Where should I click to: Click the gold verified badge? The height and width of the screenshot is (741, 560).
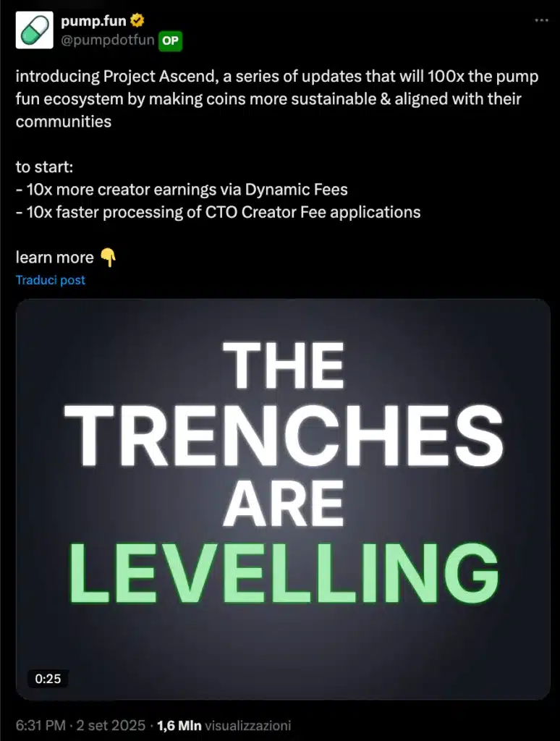[137, 21]
